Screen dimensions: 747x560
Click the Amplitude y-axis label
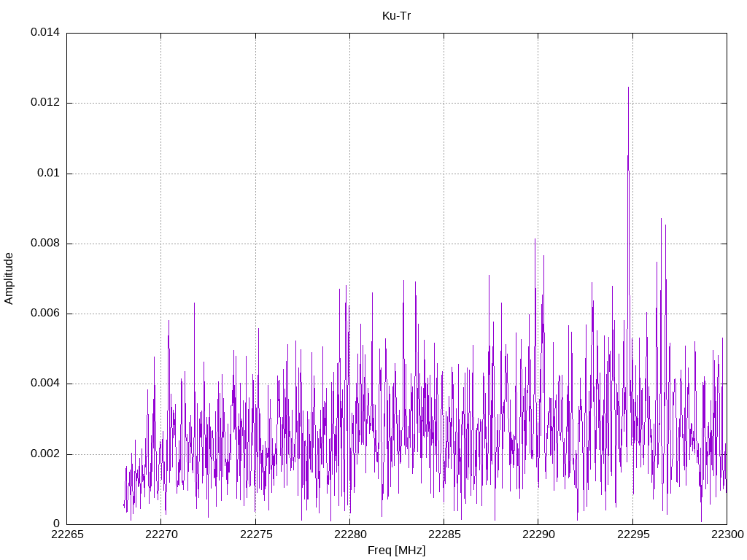(x=9, y=279)
